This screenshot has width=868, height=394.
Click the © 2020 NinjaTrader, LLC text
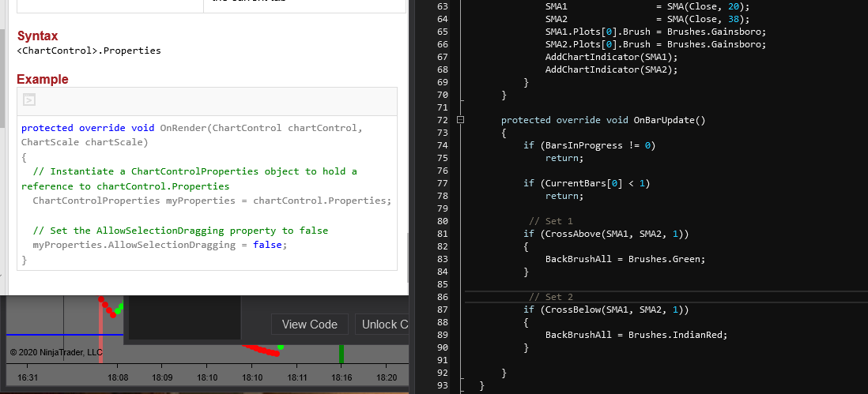tap(56, 353)
